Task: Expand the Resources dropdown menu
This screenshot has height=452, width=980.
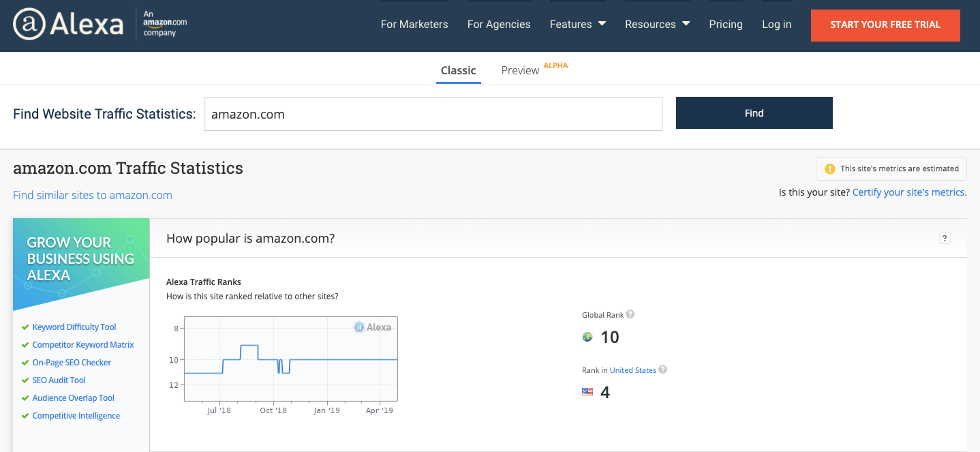Action: click(x=658, y=25)
